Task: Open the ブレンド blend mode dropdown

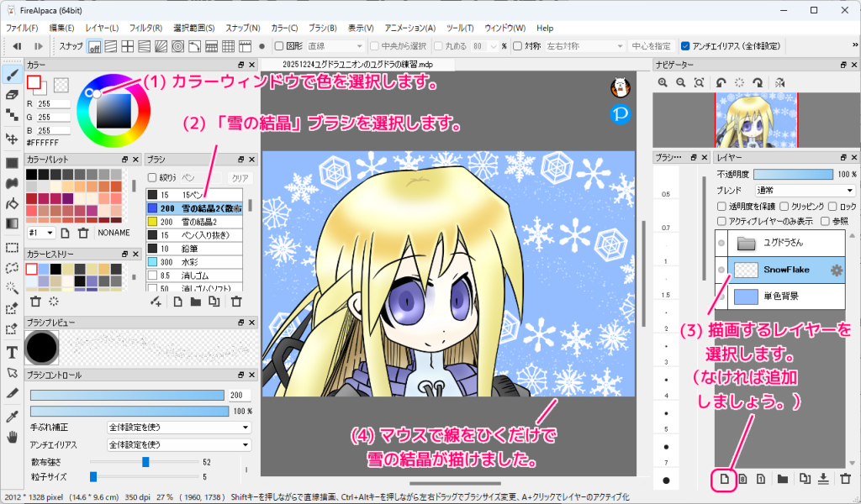Action: 806,191
